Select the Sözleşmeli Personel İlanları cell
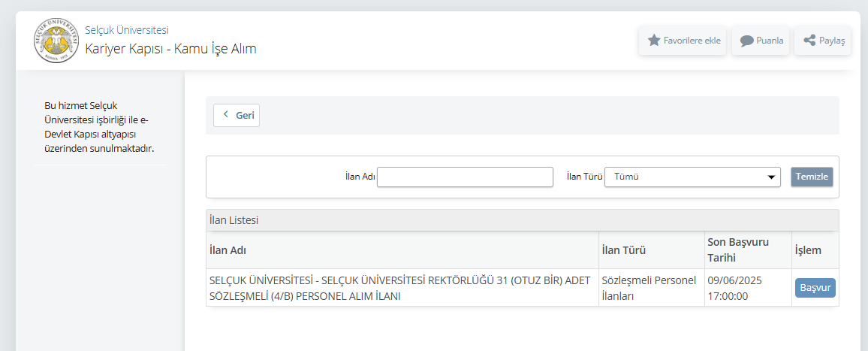The width and height of the screenshot is (868, 351). click(x=650, y=288)
